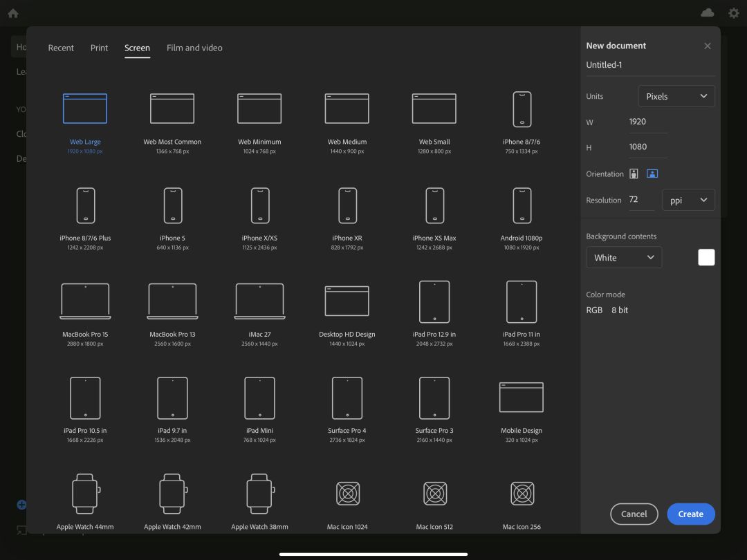Switch to the Film and video tab
Screen dimensions: 747x560
click(194, 48)
